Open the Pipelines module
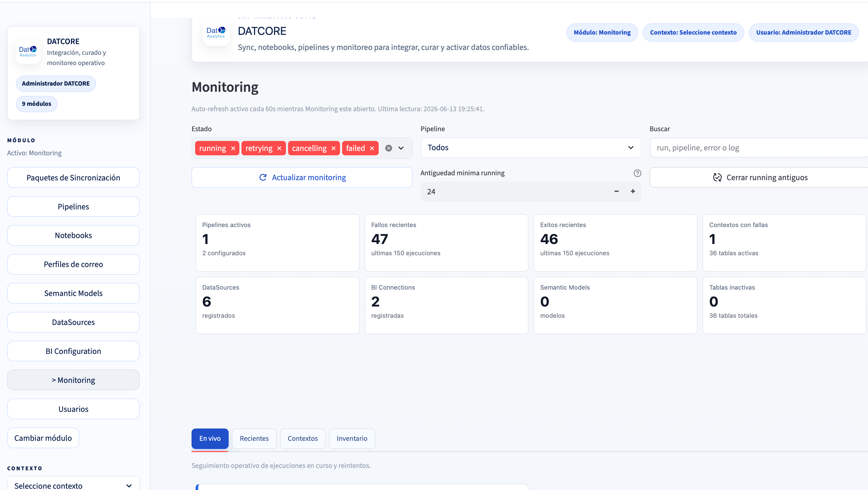The width and height of the screenshot is (868, 490). (73, 206)
